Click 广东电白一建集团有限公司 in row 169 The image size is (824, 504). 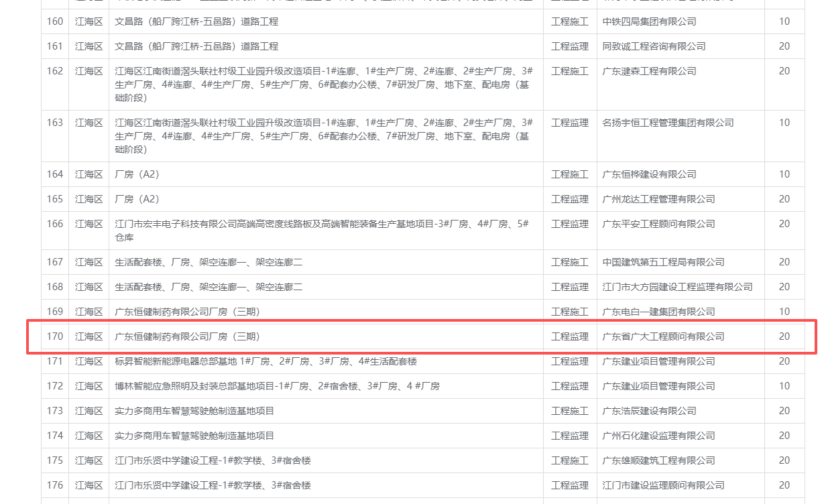pos(658,312)
